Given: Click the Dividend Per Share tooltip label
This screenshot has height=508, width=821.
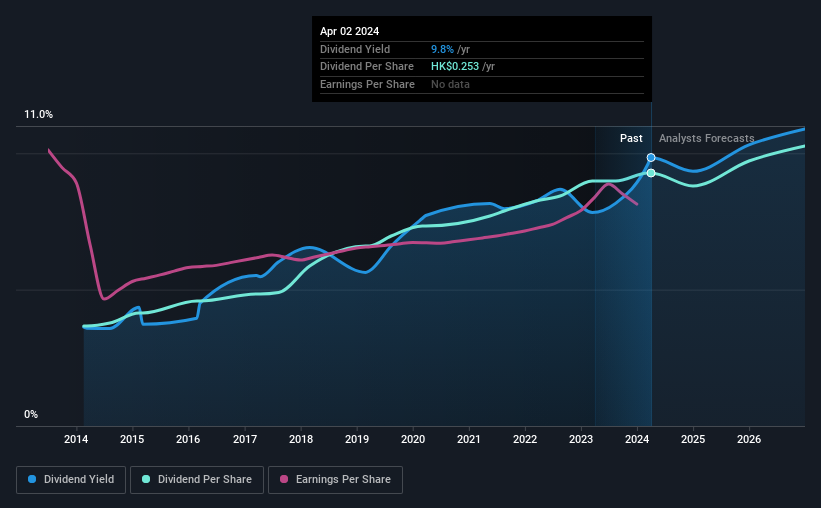Looking at the screenshot, I should [367, 67].
